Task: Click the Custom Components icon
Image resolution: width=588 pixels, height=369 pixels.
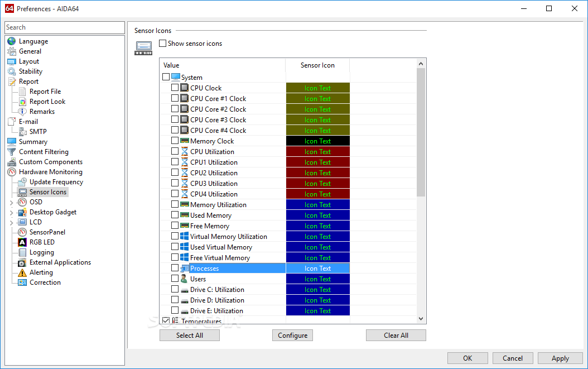Action: [12, 162]
